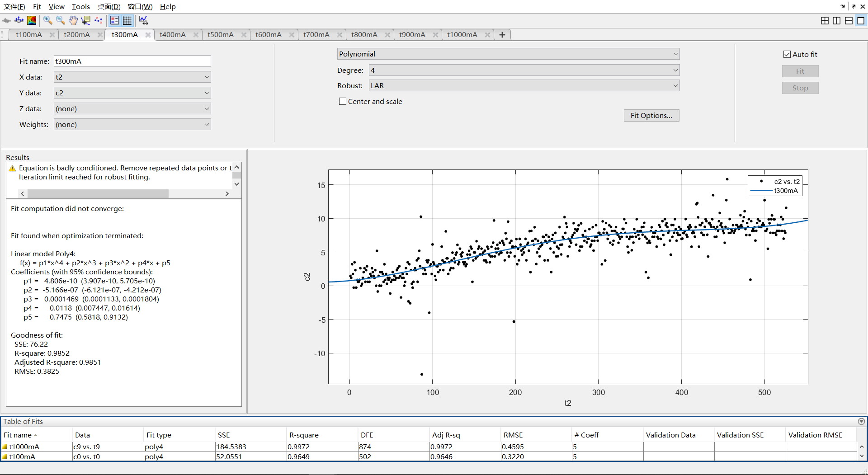This screenshot has height=475, width=868.
Task: Select the pan hand tool
Action: pos(73,20)
